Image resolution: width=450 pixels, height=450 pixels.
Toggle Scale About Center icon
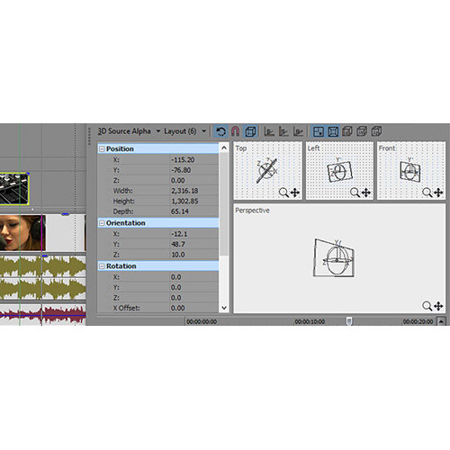(x=333, y=131)
